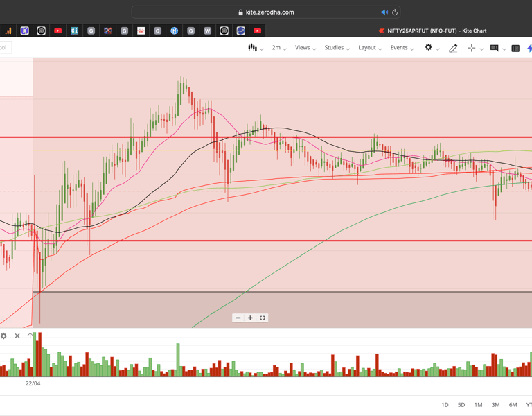This screenshot has width=532, height=416.
Task: Select the upper red horizontal line drawing
Action: click(266, 137)
